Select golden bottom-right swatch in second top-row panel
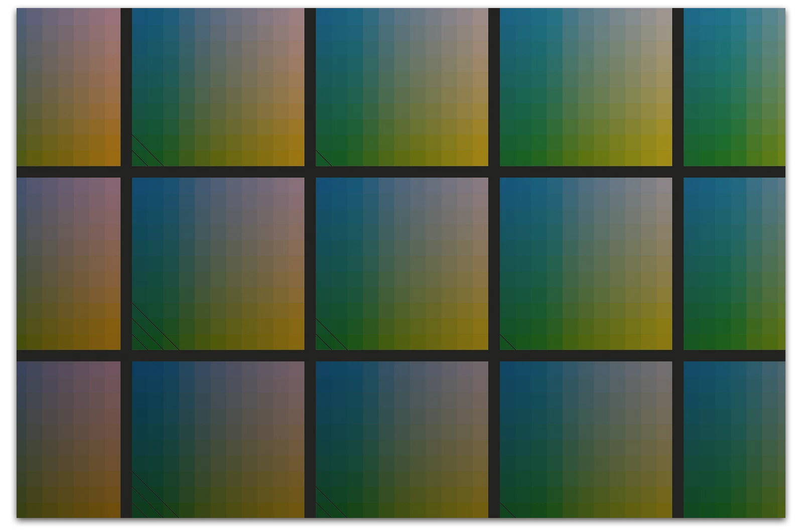Image resolution: width=803 pixels, height=532 pixels. 297,158
